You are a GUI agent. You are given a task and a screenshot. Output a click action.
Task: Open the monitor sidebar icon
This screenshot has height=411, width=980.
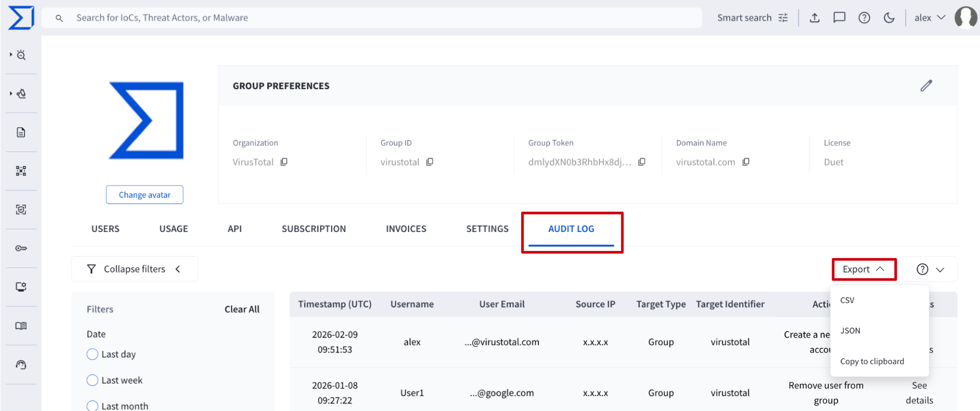tap(21, 287)
